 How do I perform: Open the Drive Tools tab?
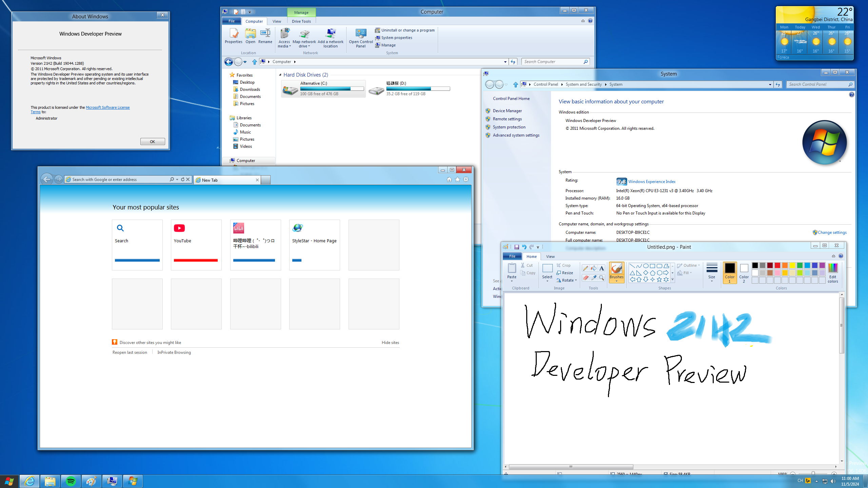[301, 21]
